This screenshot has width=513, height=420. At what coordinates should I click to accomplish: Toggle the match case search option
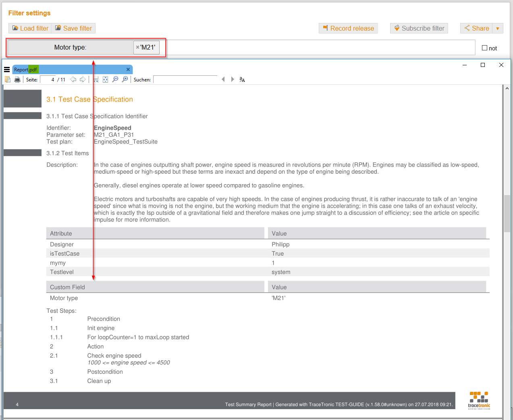242,79
